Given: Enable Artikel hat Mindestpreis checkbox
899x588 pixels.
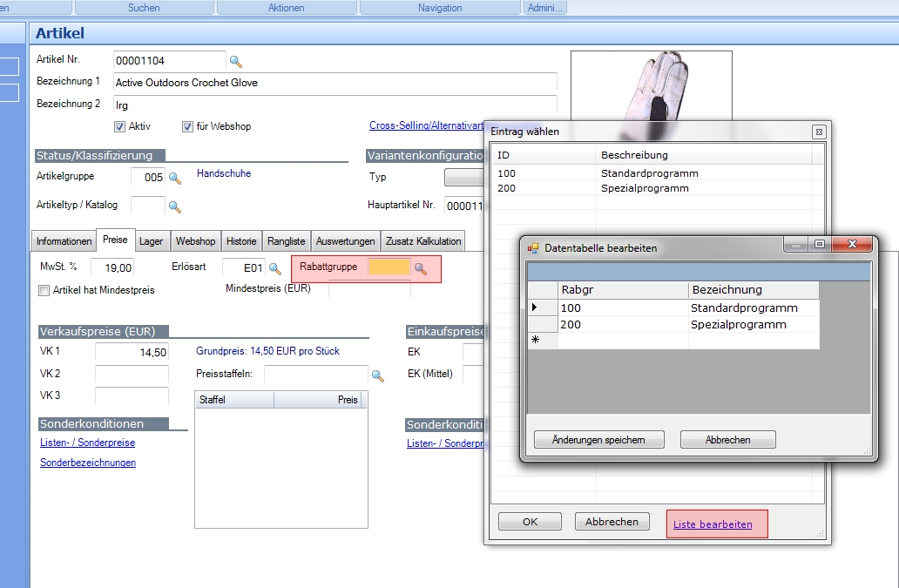Looking at the screenshot, I should pos(44,290).
